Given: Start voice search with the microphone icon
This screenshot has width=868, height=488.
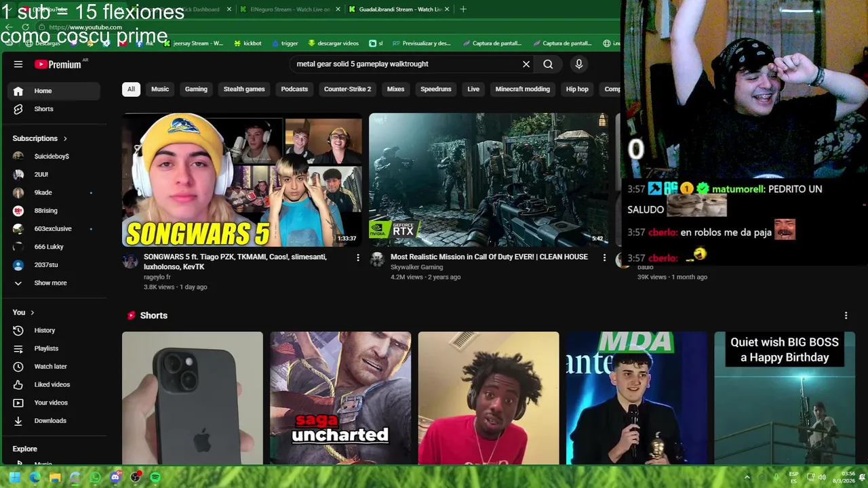Looking at the screenshot, I should pyautogui.click(x=578, y=64).
